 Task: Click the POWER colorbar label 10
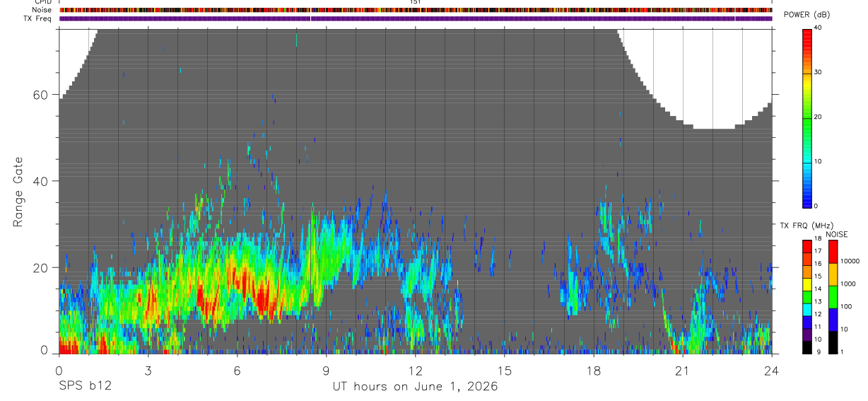(x=819, y=161)
